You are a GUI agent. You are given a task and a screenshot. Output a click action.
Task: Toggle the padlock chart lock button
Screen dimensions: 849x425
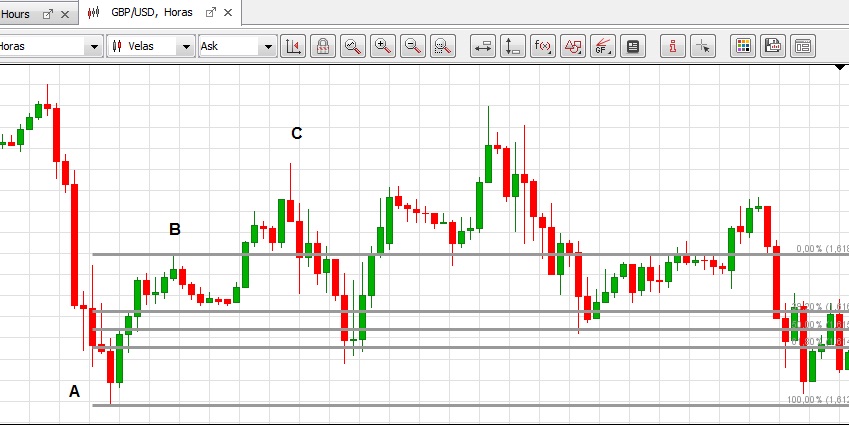[x=323, y=46]
